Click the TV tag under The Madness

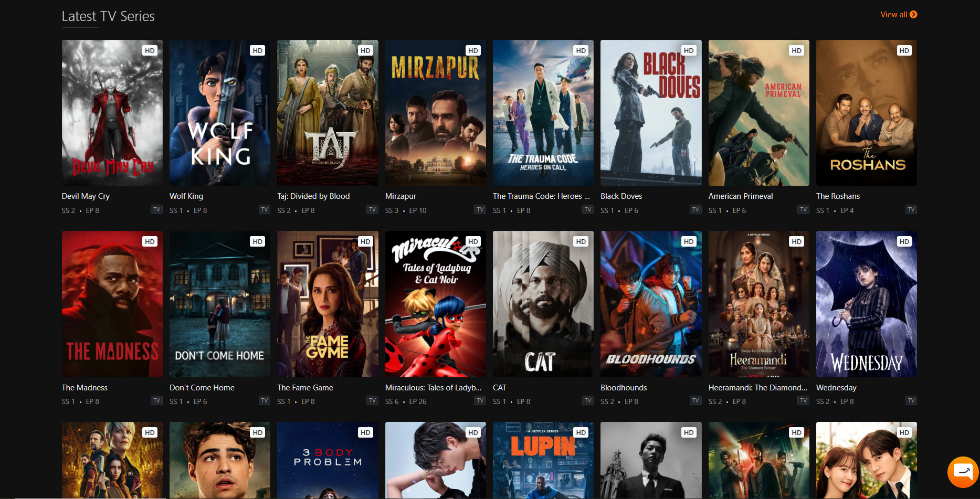(x=157, y=401)
